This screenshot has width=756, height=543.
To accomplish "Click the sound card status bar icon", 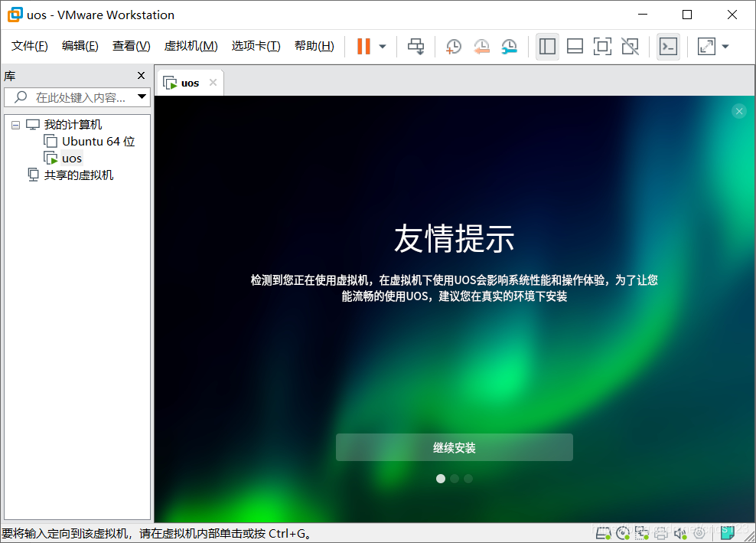I will [x=680, y=533].
